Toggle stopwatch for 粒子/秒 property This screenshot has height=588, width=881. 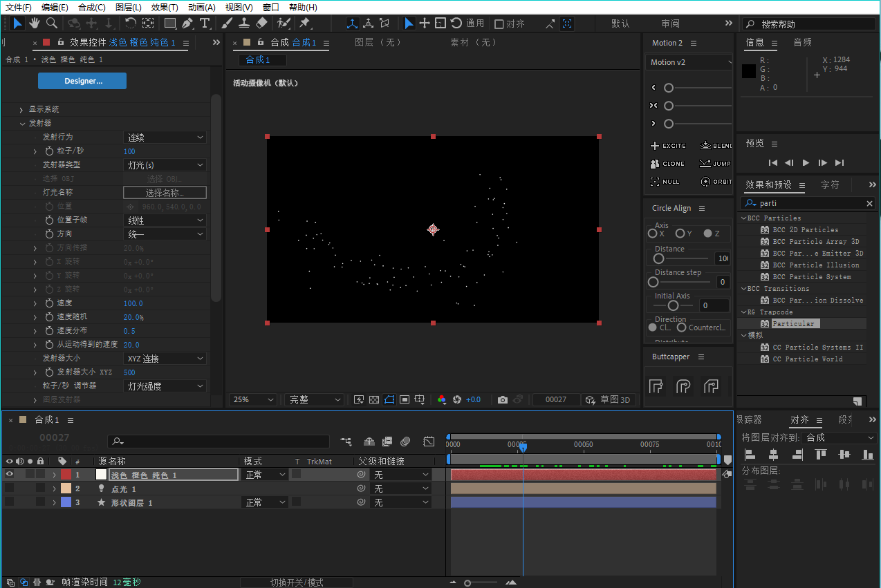pyautogui.click(x=49, y=151)
